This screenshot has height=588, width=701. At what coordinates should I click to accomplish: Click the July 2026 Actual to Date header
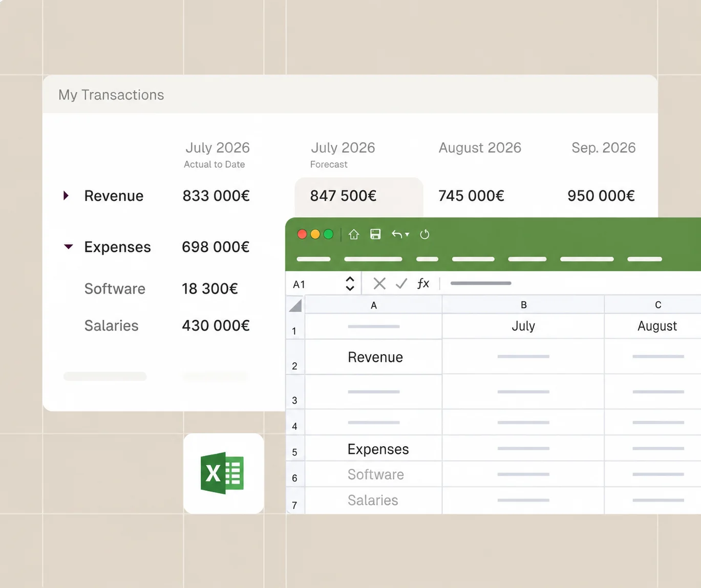point(217,155)
